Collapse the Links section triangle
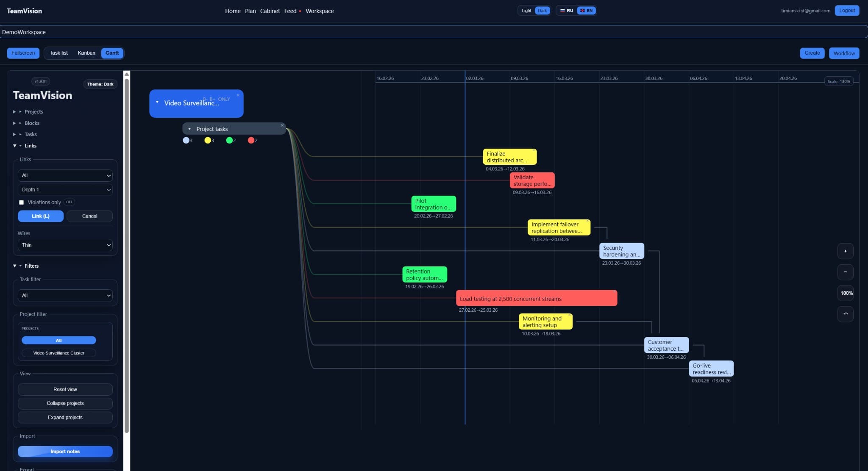 pos(14,145)
